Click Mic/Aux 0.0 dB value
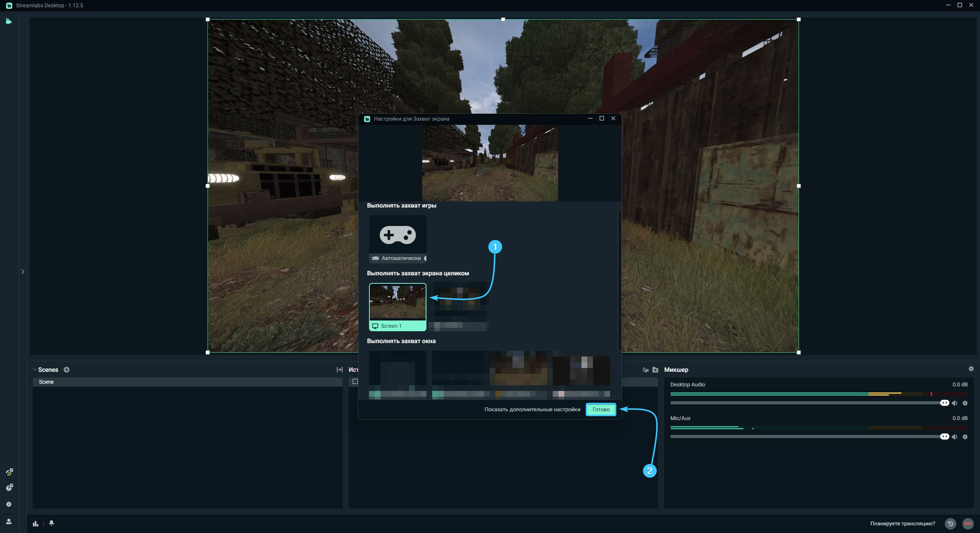The height and width of the screenshot is (533, 980). (x=960, y=418)
